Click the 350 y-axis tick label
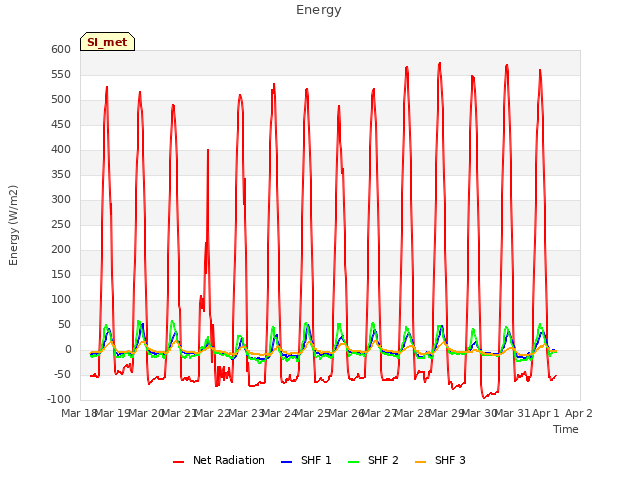 pos(61,175)
